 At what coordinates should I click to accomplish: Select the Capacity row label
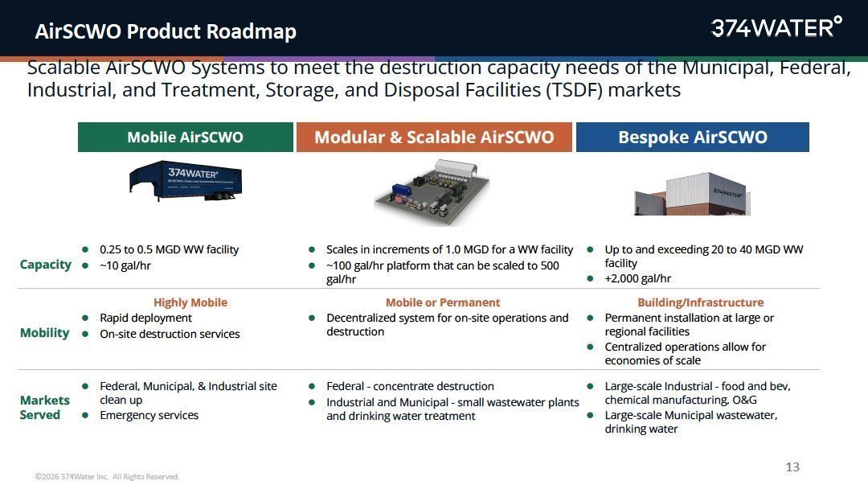pos(45,265)
